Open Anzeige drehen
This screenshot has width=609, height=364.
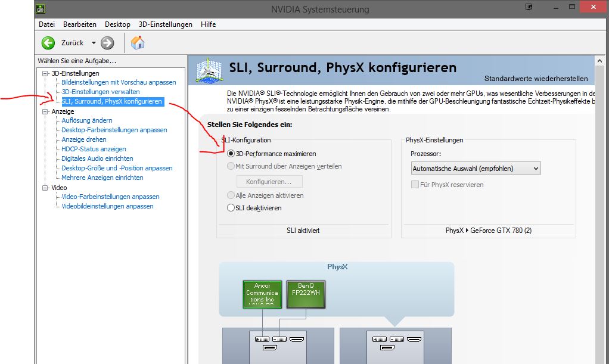(84, 139)
